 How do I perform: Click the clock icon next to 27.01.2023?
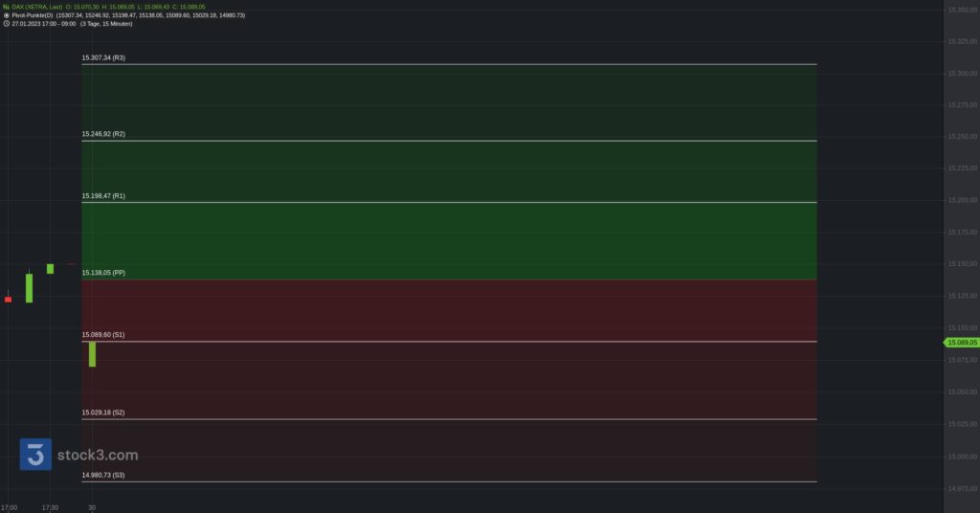click(x=7, y=24)
